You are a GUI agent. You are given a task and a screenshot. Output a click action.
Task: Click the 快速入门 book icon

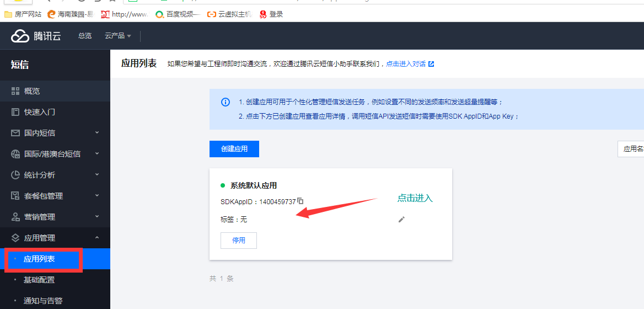point(15,112)
